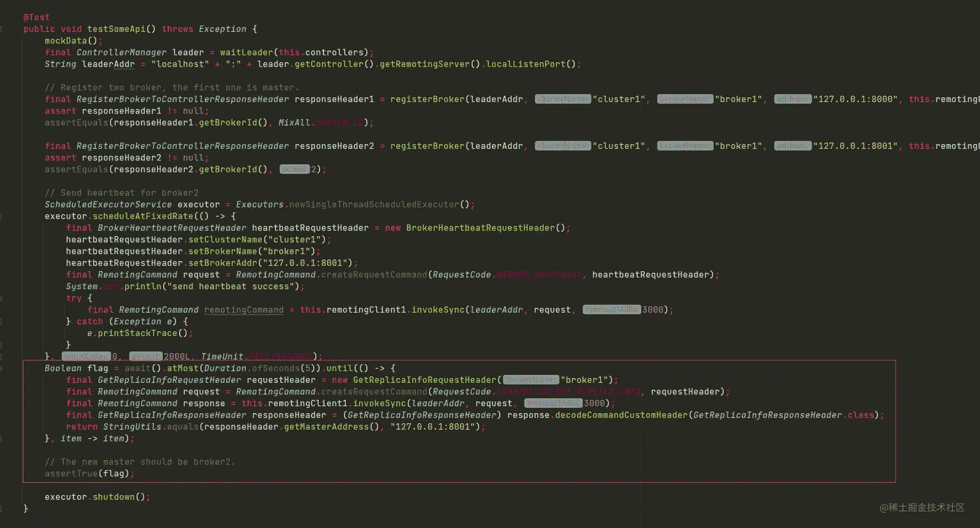This screenshot has width=980, height=528.
Task: Click the mockData() call
Action: (71, 41)
